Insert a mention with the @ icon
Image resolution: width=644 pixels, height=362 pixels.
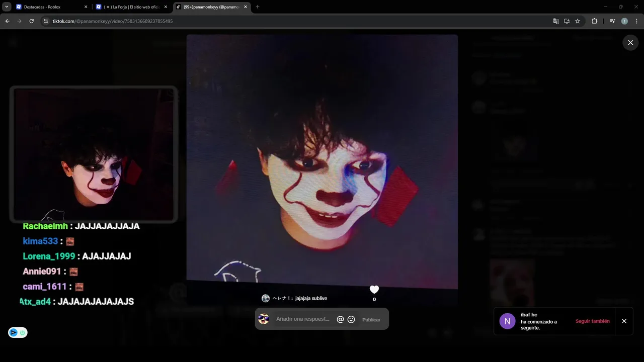pos(340,319)
